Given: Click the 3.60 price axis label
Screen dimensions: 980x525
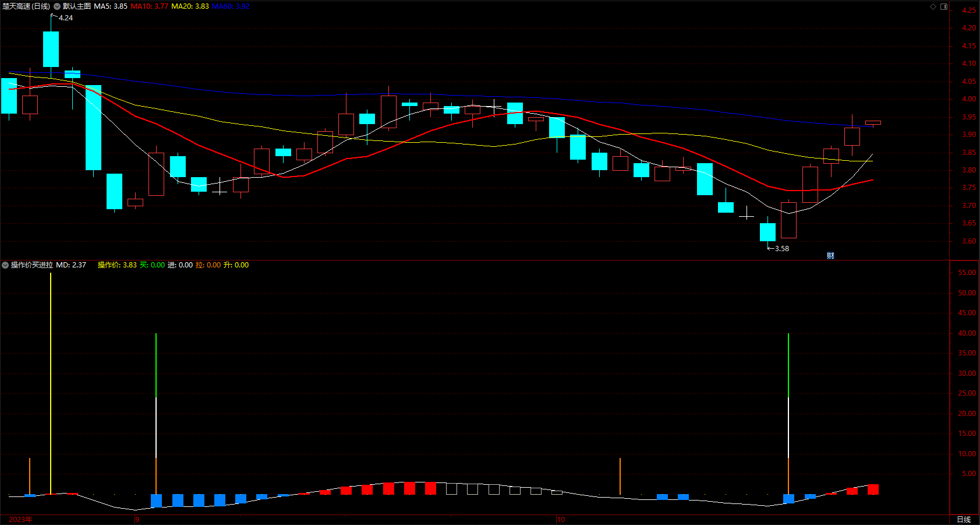Looking at the screenshot, I should (969, 241).
